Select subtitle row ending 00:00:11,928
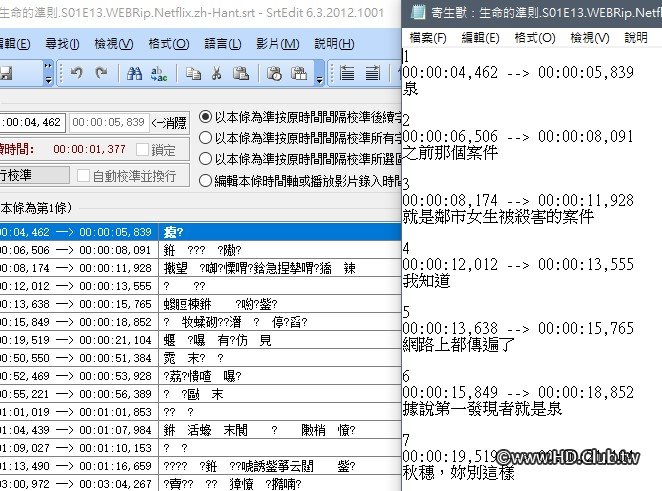The height and width of the screenshot is (491, 662). 201,268
